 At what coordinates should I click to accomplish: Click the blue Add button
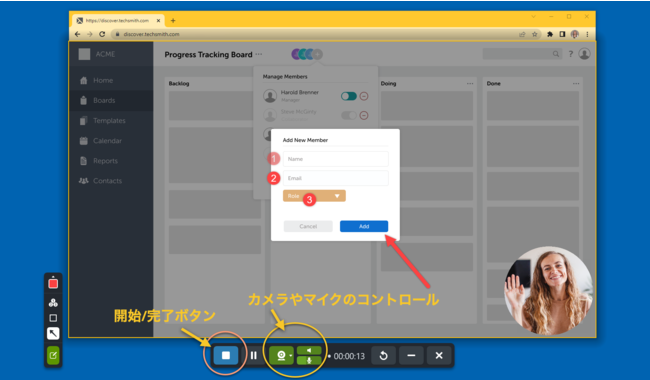coord(364,226)
